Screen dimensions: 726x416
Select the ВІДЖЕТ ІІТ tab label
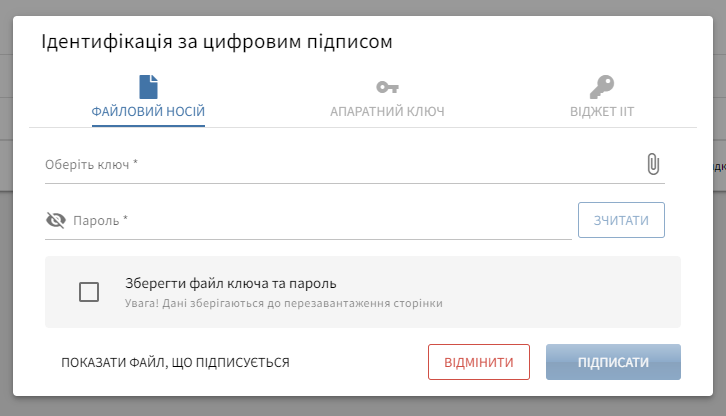coord(602,111)
